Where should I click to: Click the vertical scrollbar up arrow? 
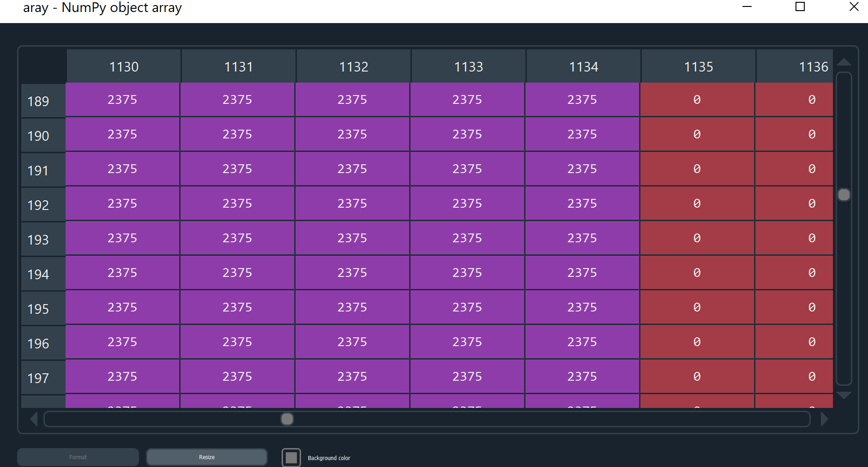[x=844, y=62]
